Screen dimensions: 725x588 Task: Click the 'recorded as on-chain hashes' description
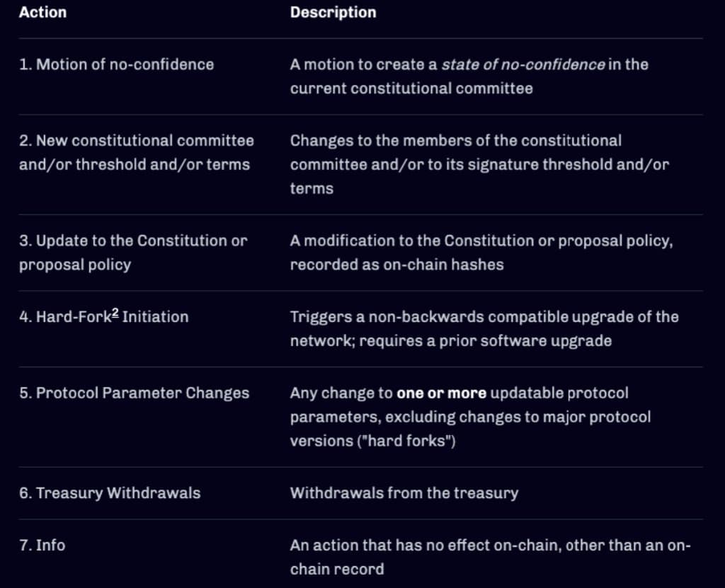pyautogui.click(x=396, y=265)
